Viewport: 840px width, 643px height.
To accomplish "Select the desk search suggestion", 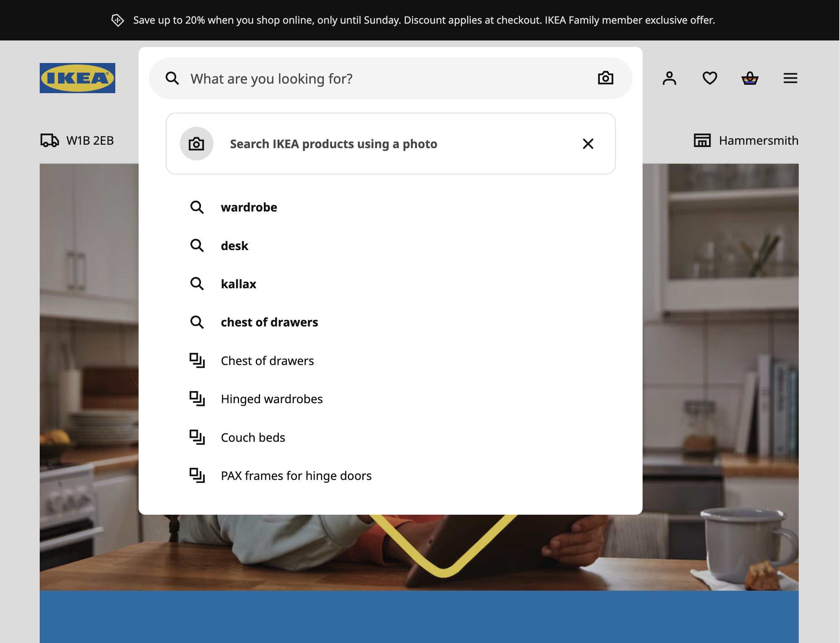I will pos(234,246).
